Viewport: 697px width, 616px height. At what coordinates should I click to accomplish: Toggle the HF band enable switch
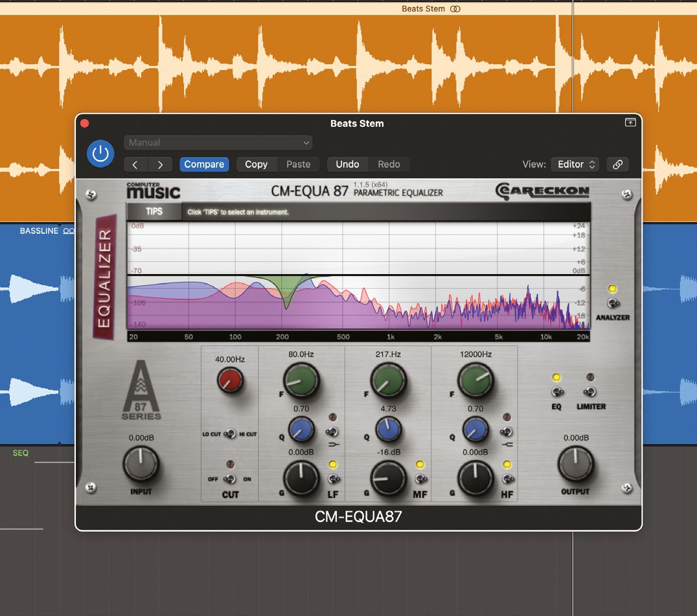pos(508,479)
